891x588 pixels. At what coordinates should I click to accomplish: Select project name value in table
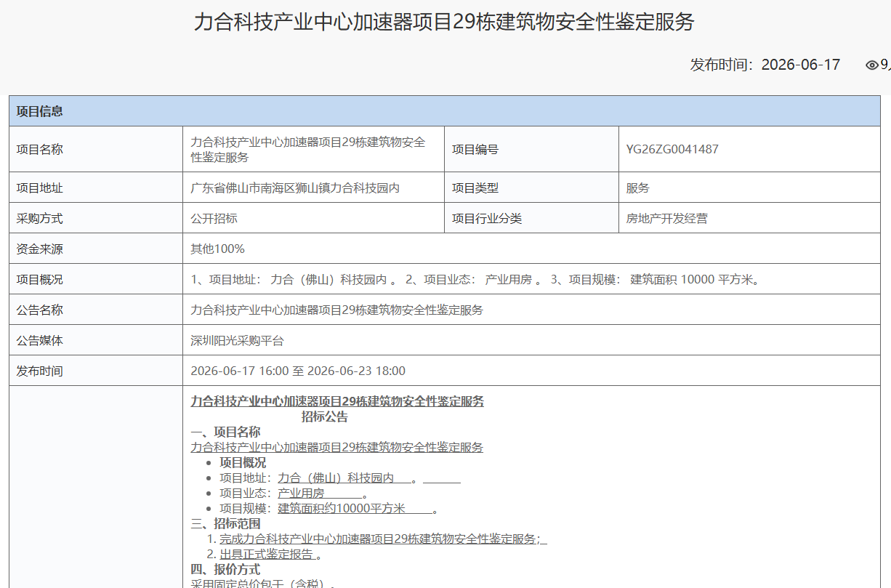point(308,149)
